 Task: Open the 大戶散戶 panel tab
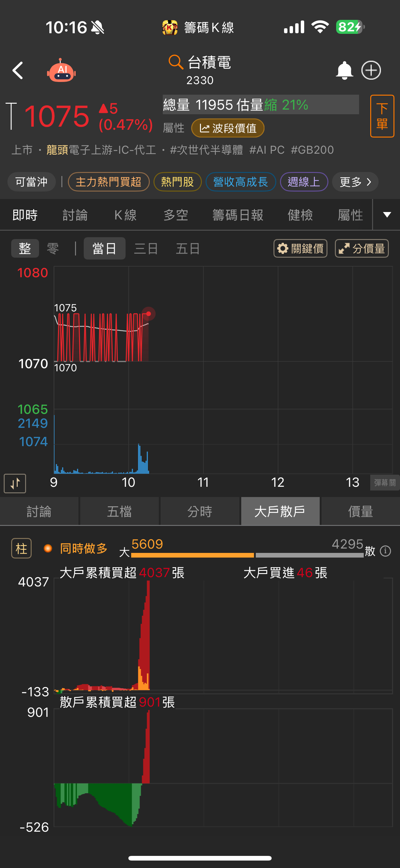pyautogui.click(x=280, y=512)
